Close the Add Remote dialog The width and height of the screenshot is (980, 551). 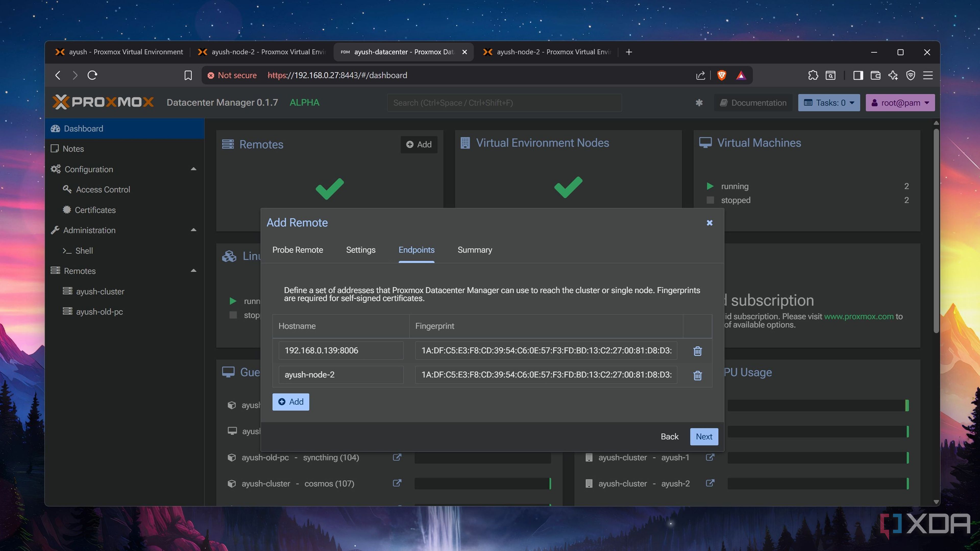pyautogui.click(x=709, y=223)
